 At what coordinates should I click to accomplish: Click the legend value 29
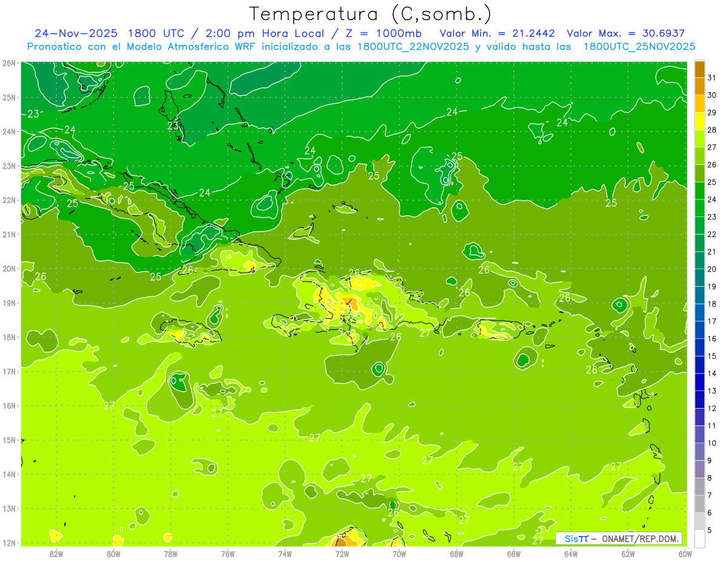pos(712,112)
